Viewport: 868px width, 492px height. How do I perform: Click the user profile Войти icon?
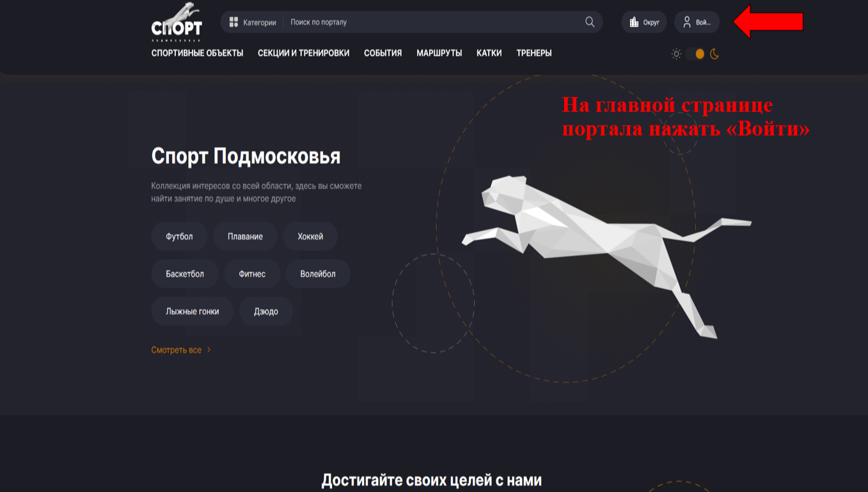coord(687,22)
